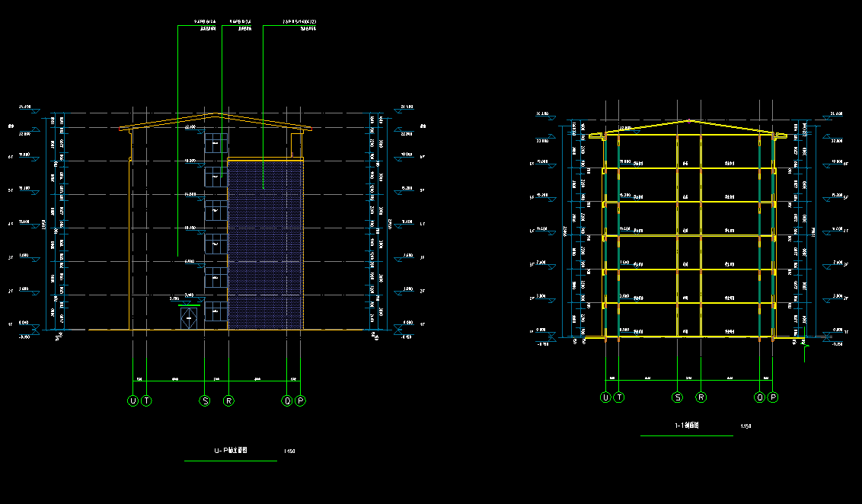862x504 pixels.
Task: Click axis bubble T under the right section
Action: [x=620, y=397]
